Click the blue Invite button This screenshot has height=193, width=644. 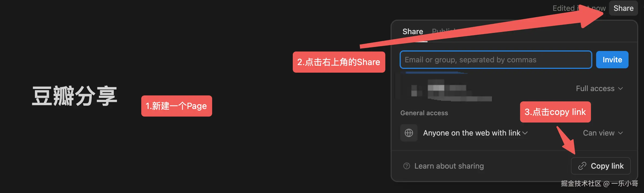(x=612, y=60)
